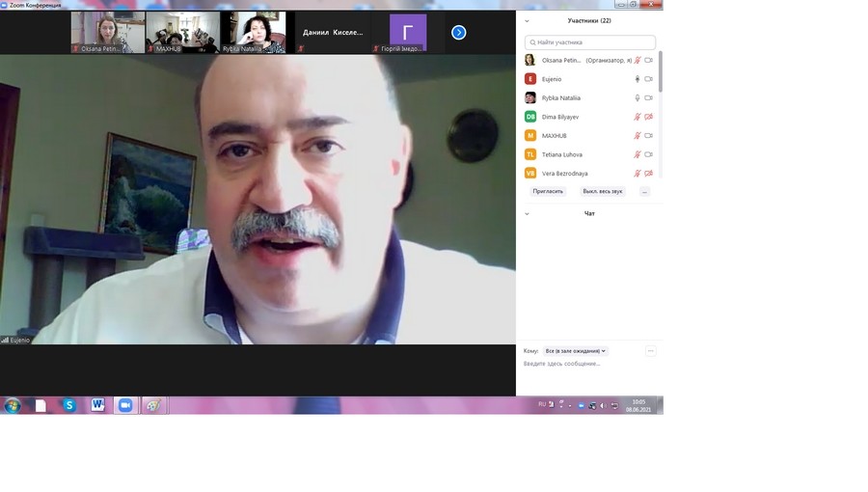Toggle Rybka Nataliia camera icon
Image resolution: width=868 pixels, height=492 pixels.
pos(649,98)
